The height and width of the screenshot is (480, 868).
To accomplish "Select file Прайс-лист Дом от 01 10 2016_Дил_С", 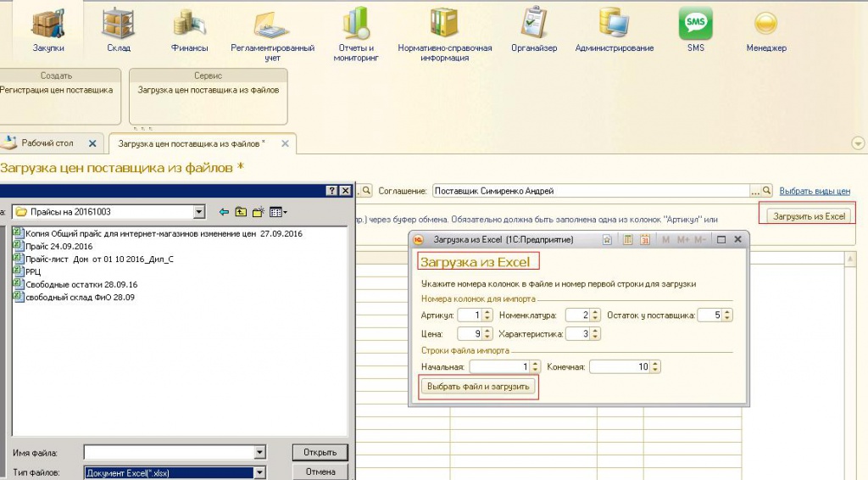I will [93, 260].
